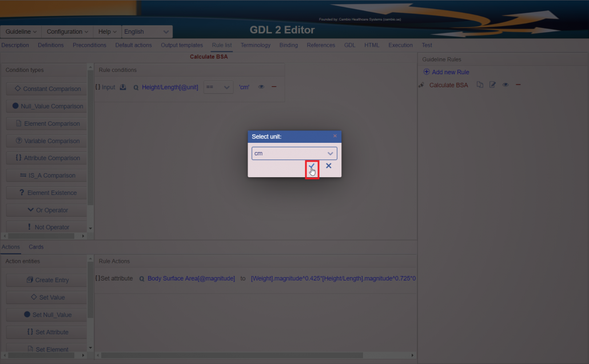Click Add new Rule
This screenshot has height=364, width=589.
click(x=446, y=72)
